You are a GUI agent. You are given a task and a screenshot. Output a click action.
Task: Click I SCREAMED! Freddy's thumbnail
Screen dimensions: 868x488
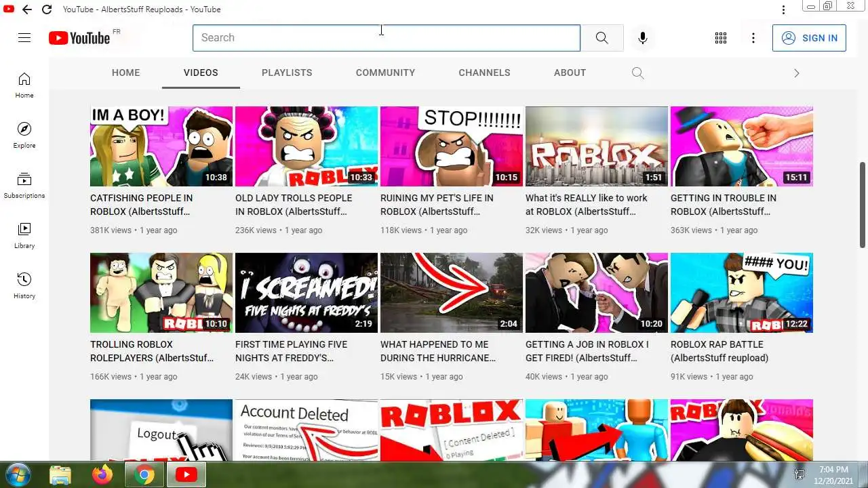pyautogui.click(x=307, y=293)
